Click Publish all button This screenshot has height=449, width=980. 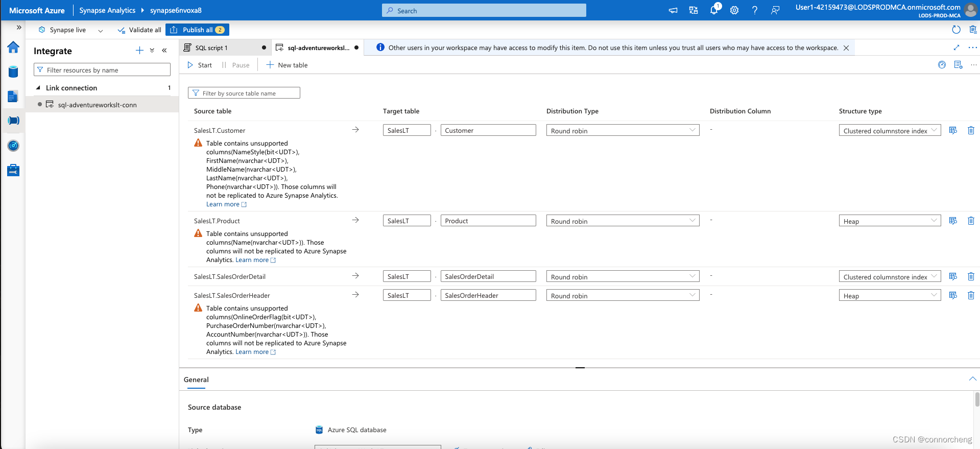[x=197, y=30]
